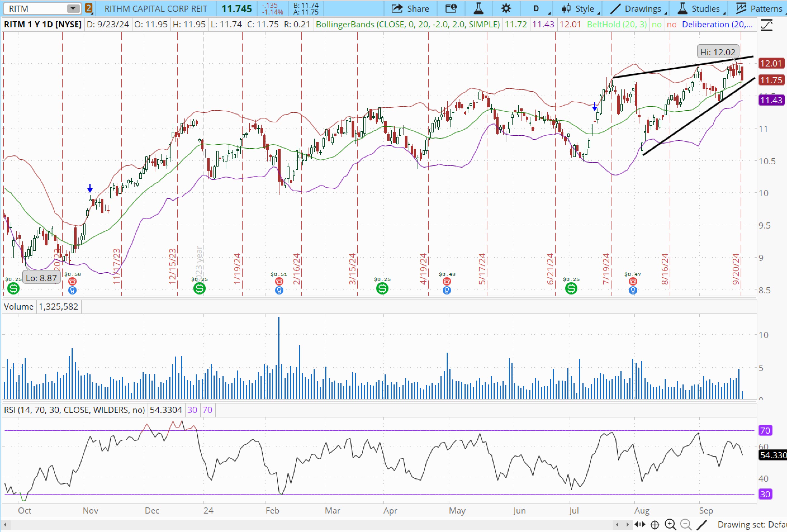Open the flask Edit Studies icon
Image resolution: width=787 pixels, height=532 pixels.
[x=478, y=8]
